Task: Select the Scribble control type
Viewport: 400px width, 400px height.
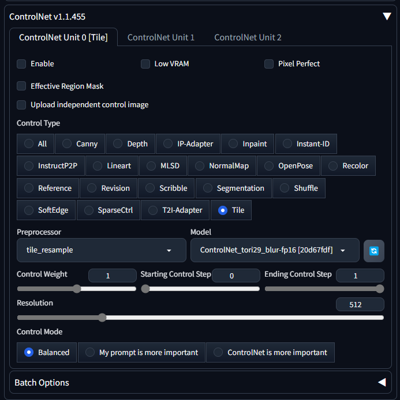Action: pos(166,188)
